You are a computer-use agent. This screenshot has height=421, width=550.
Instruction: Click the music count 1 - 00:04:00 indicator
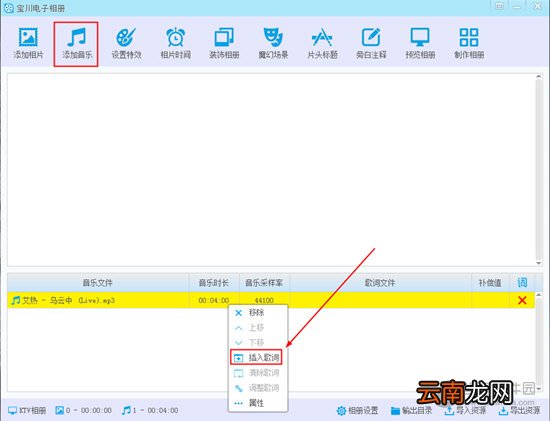[150, 410]
